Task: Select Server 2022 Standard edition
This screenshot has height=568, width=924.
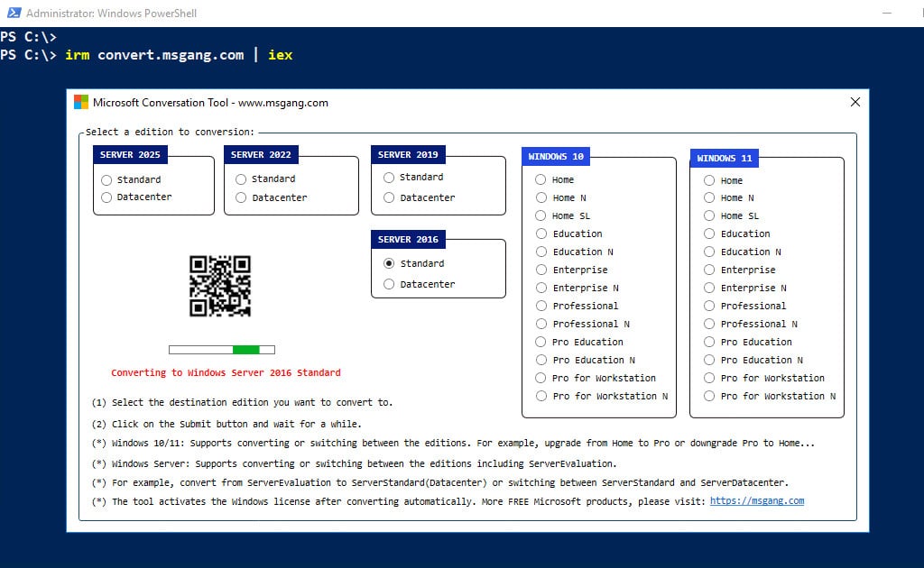Action: pyautogui.click(x=241, y=179)
